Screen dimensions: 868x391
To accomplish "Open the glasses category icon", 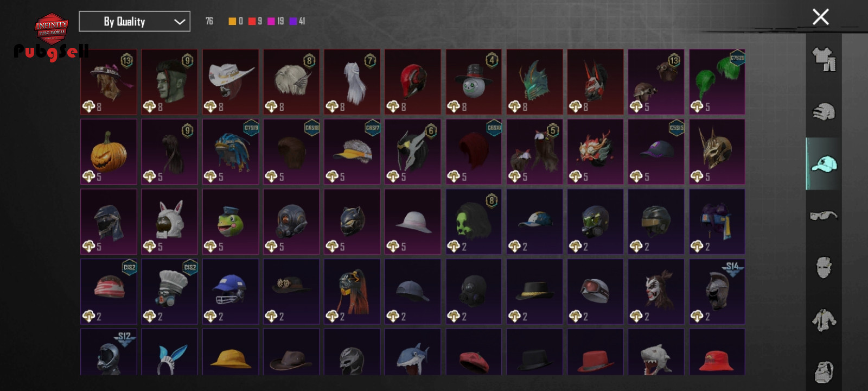I will click(x=824, y=216).
